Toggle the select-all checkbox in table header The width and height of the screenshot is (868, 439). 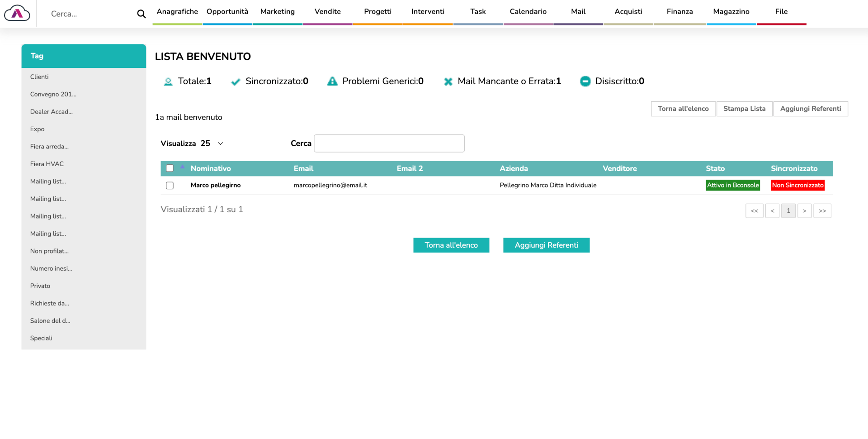(170, 168)
